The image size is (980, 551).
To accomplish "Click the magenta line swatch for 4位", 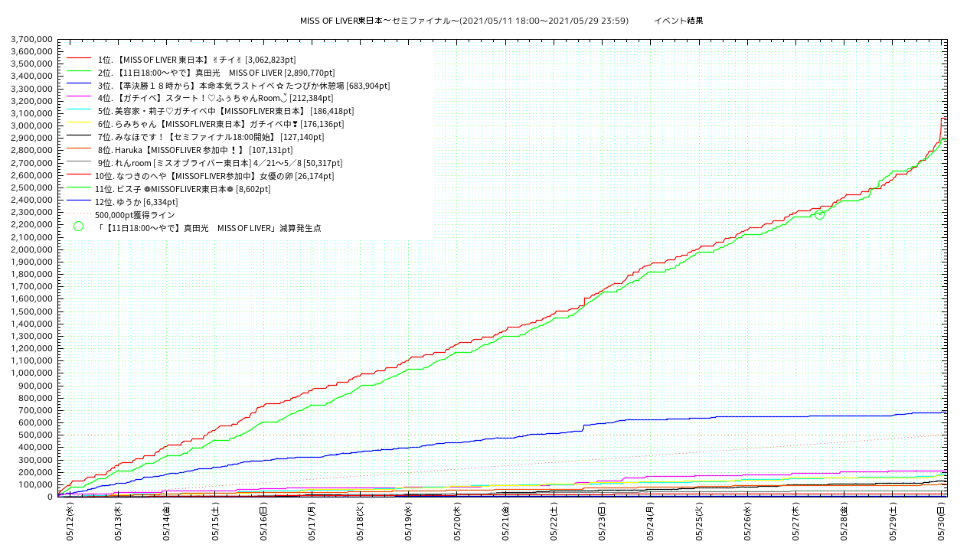I will point(80,98).
